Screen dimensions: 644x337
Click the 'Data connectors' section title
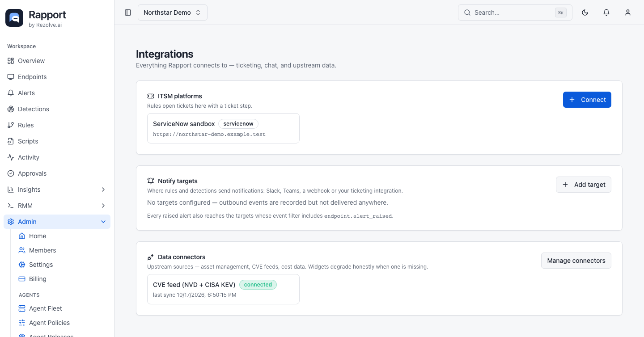[182, 257]
